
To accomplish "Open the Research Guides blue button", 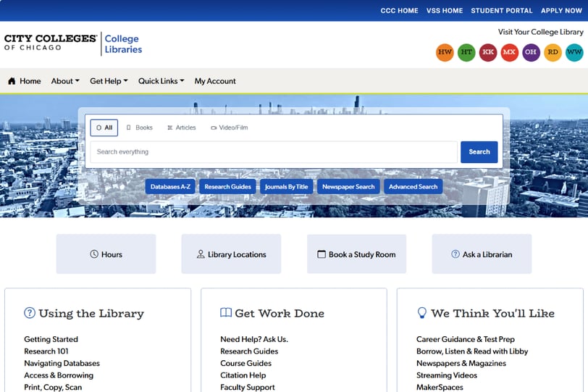I will [x=227, y=187].
